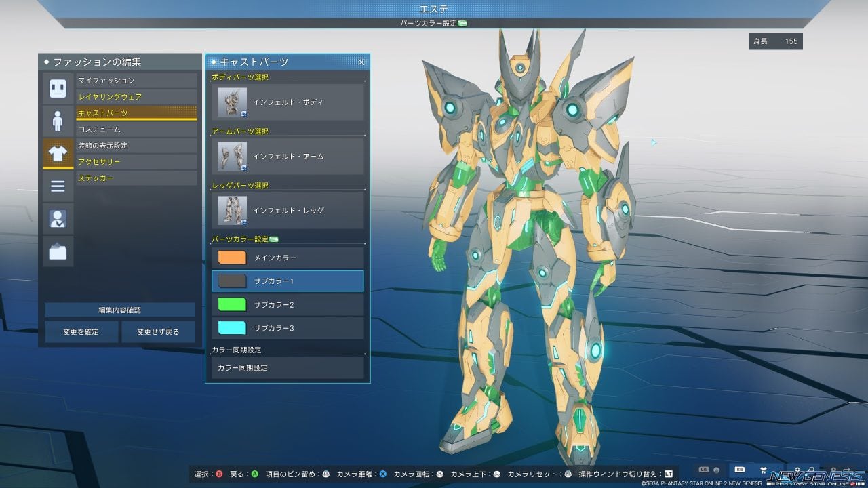
Task: Open アクセサリー menu entry
Action: pos(136,162)
